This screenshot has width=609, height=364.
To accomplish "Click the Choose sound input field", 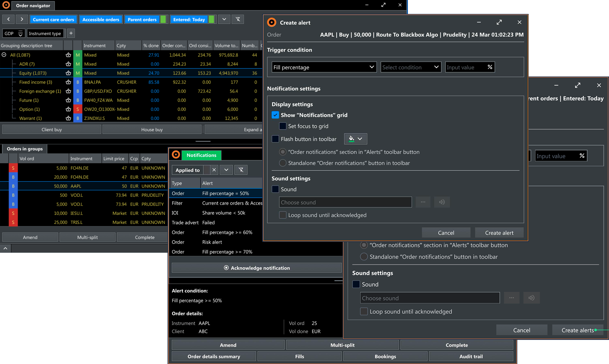I will pyautogui.click(x=345, y=202).
